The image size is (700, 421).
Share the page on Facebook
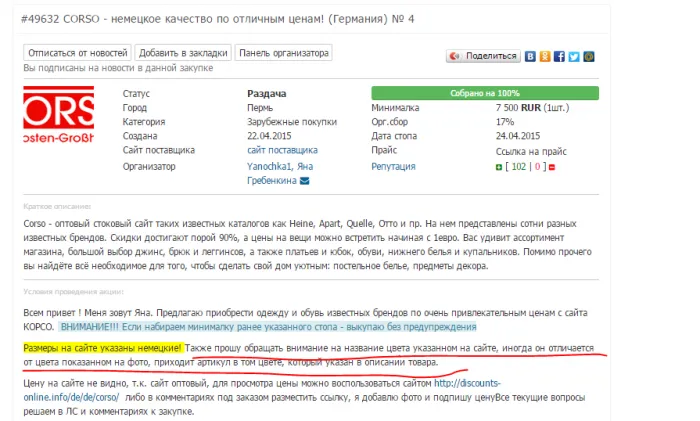tap(559, 56)
